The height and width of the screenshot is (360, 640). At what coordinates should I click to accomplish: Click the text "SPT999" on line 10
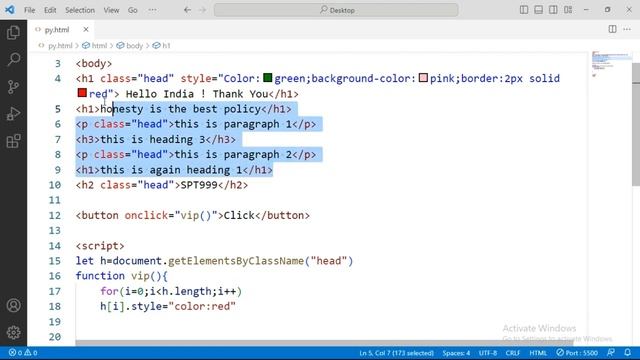point(199,185)
